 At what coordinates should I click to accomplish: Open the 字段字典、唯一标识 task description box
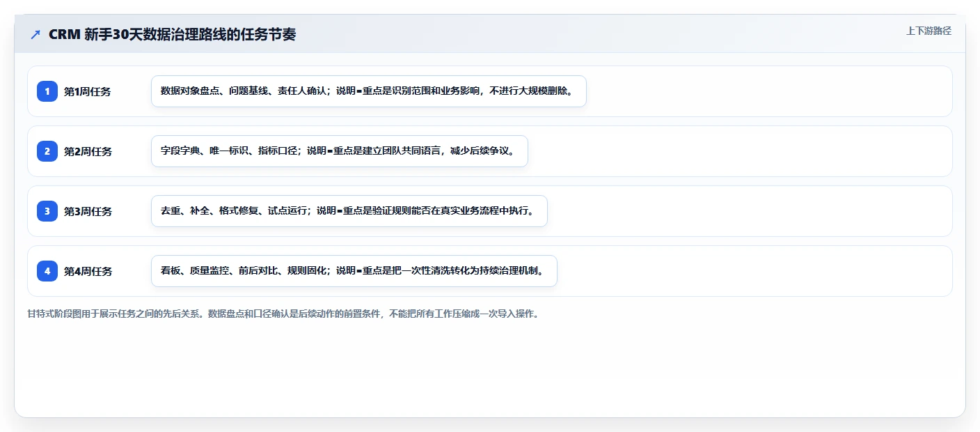[x=340, y=151]
